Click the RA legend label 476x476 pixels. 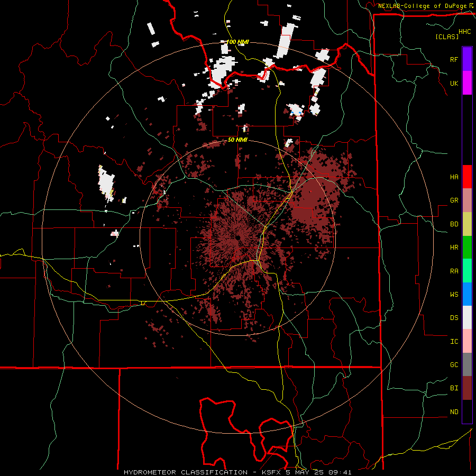[454, 271]
